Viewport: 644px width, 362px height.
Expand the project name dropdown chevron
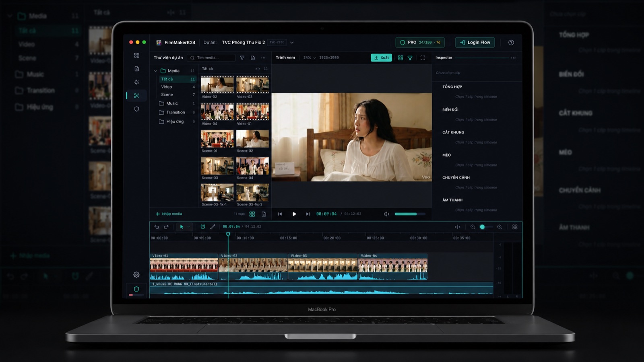(292, 43)
